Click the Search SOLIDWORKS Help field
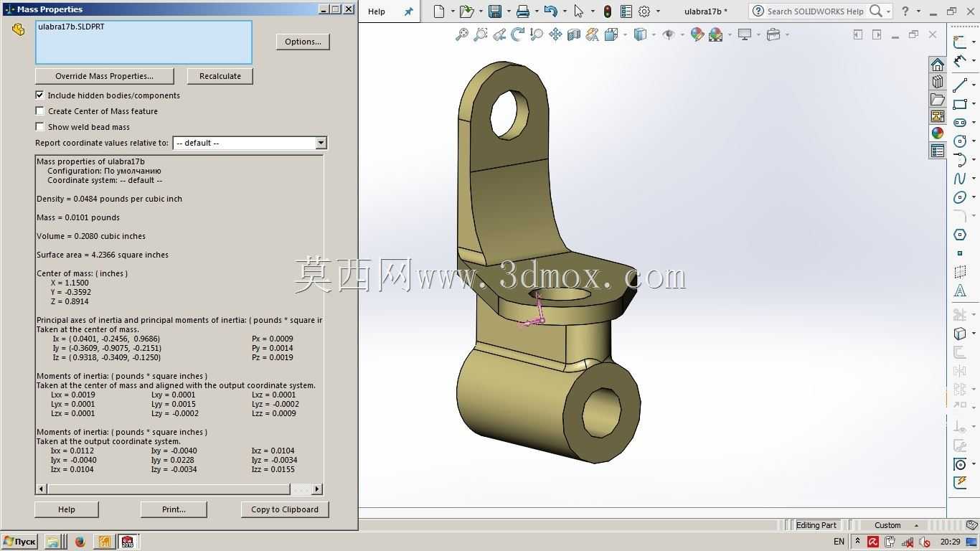Screen dimensions: 980x551 click(x=814, y=11)
